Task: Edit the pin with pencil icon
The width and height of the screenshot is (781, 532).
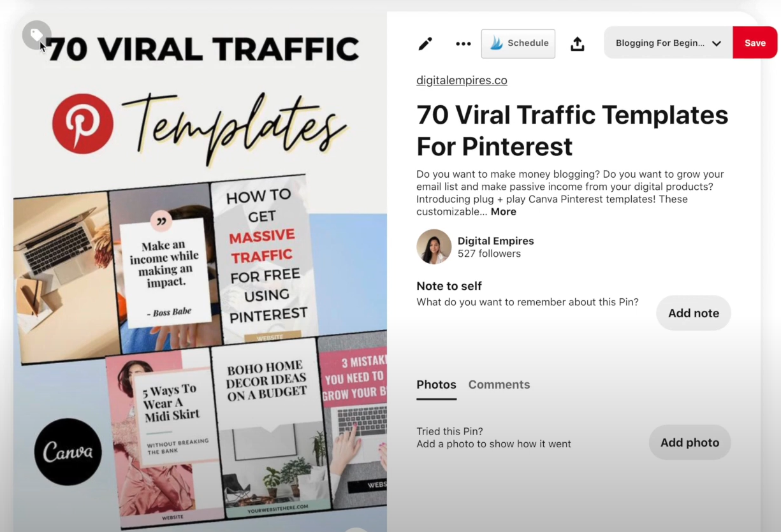Action: click(x=425, y=44)
